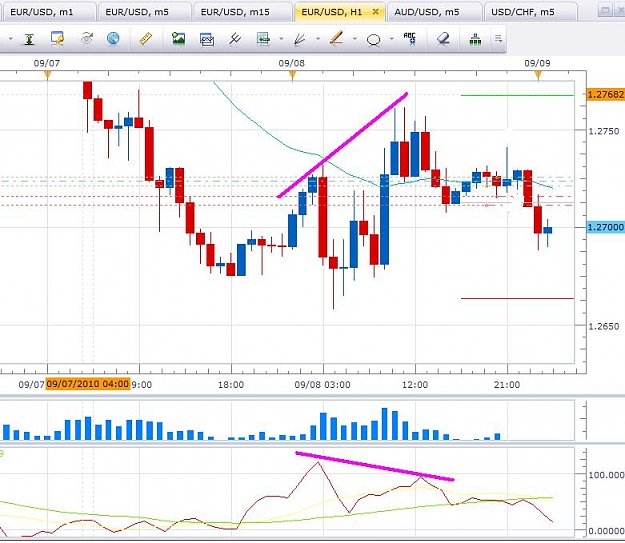The image size is (625, 543).
Task: Select the ellipse shape tool
Action: click(373, 40)
